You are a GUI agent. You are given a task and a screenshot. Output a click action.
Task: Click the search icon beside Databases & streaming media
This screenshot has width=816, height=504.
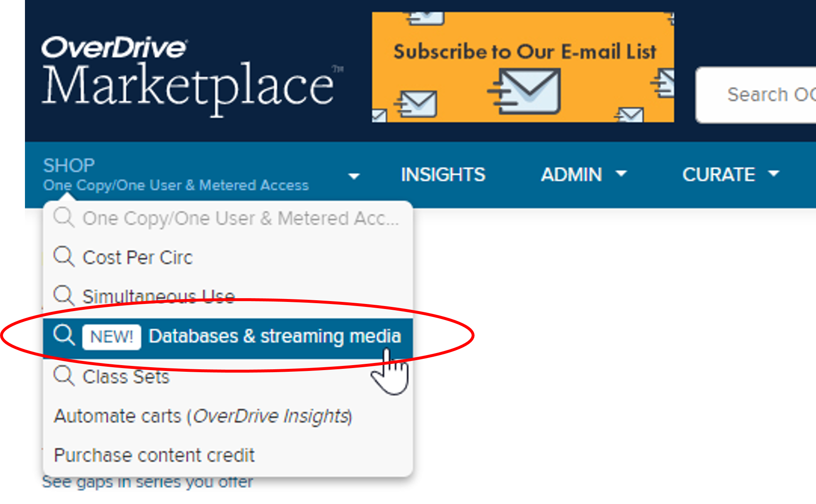click(64, 335)
